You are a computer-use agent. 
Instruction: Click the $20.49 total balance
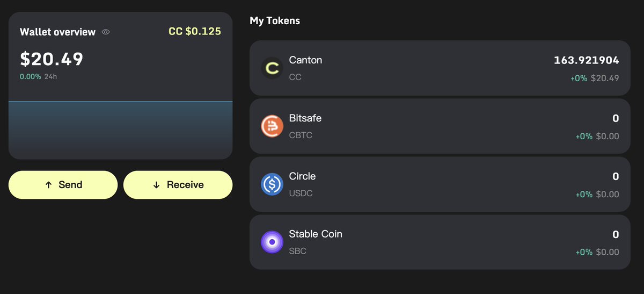(52, 59)
